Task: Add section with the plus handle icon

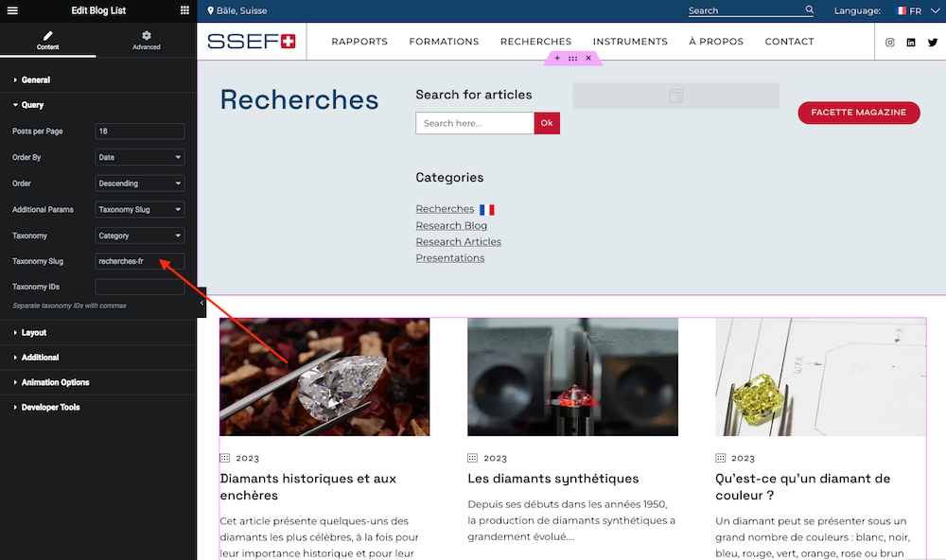Action: point(557,58)
